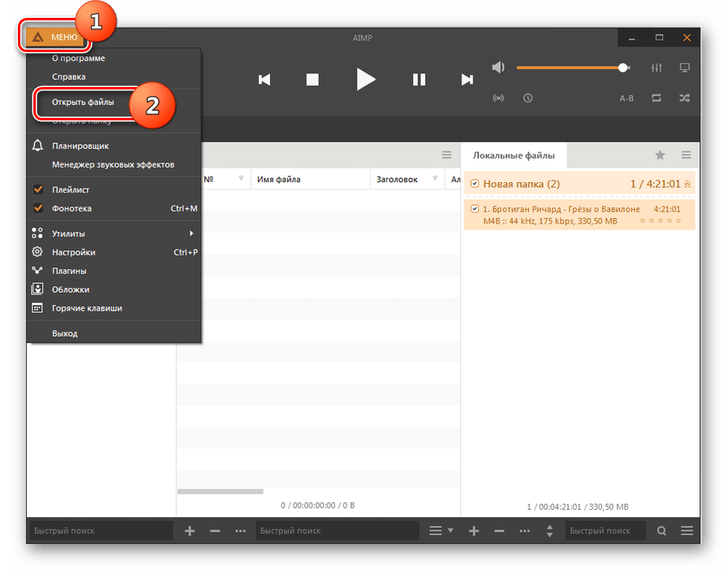Screen dimensions: 728x570
Task: Click the library horizontal scrollbar
Action: pos(220,491)
